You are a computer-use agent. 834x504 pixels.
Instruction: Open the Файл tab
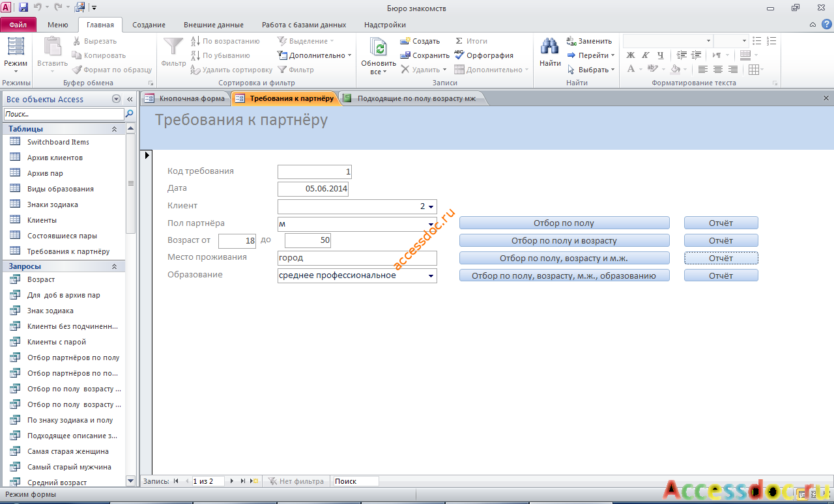pos(18,25)
